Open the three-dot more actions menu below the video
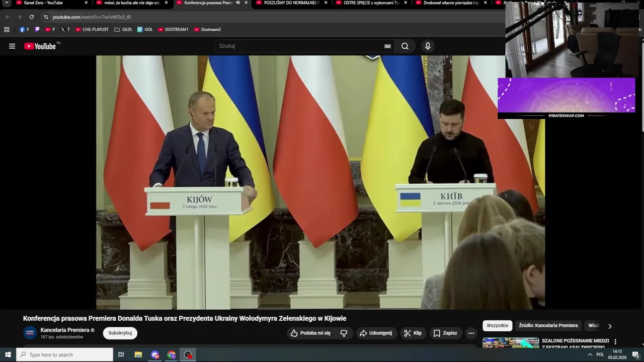The image size is (644, 362). coord(471,333)
